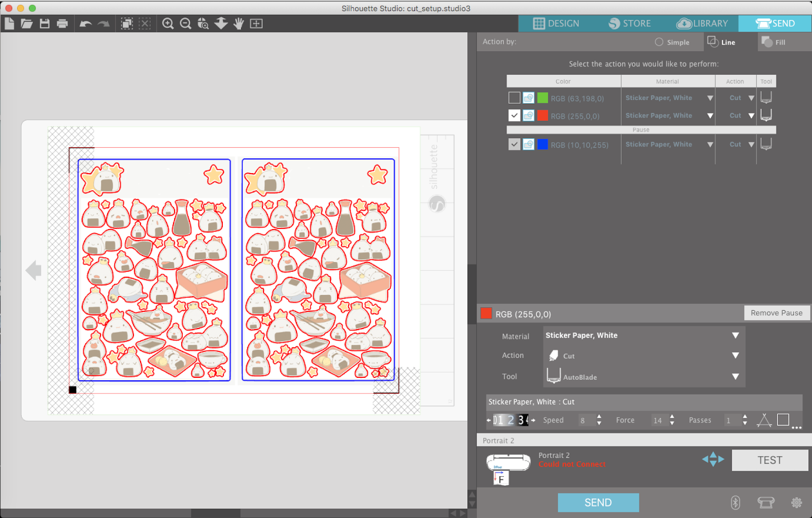Image resolution: width=812 pixels, height=518 pixels.
Task: Adjust the blade depth number dial
Action: 511,420
